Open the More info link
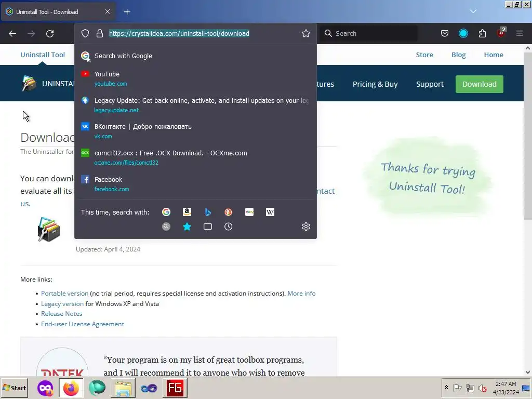 pyautogui.click(x=301, y=294)
